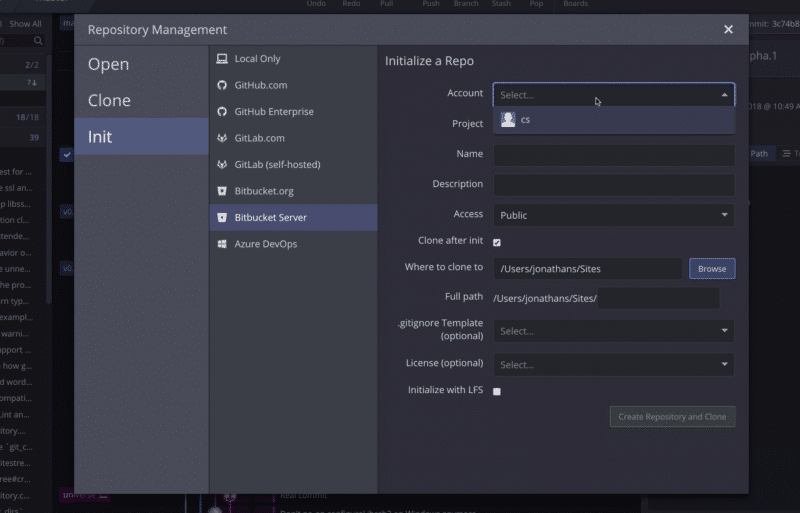Click the Full path folder name field

659,298
